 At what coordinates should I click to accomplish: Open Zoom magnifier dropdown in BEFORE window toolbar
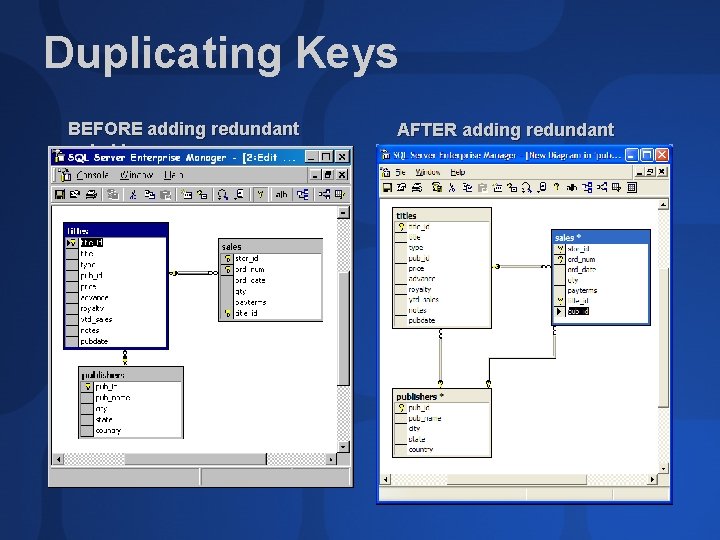pyautogui.click(x=223, y=195)
